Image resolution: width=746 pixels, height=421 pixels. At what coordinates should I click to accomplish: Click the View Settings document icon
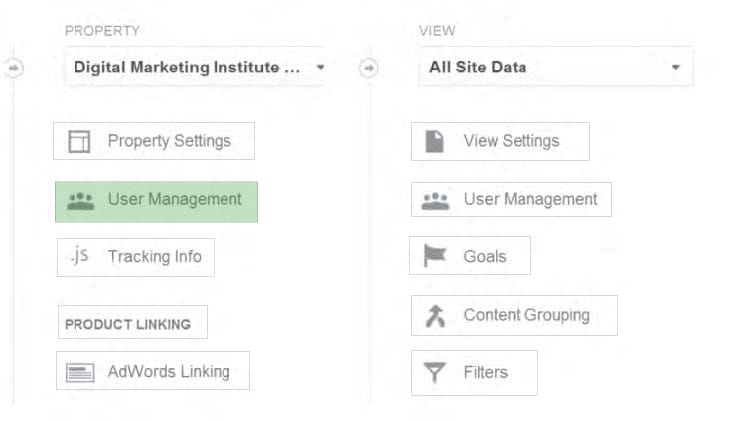tap(434, 141)
